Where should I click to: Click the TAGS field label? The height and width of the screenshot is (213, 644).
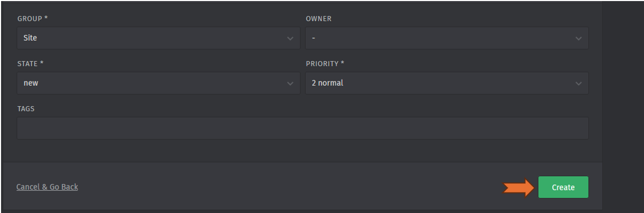26,109
